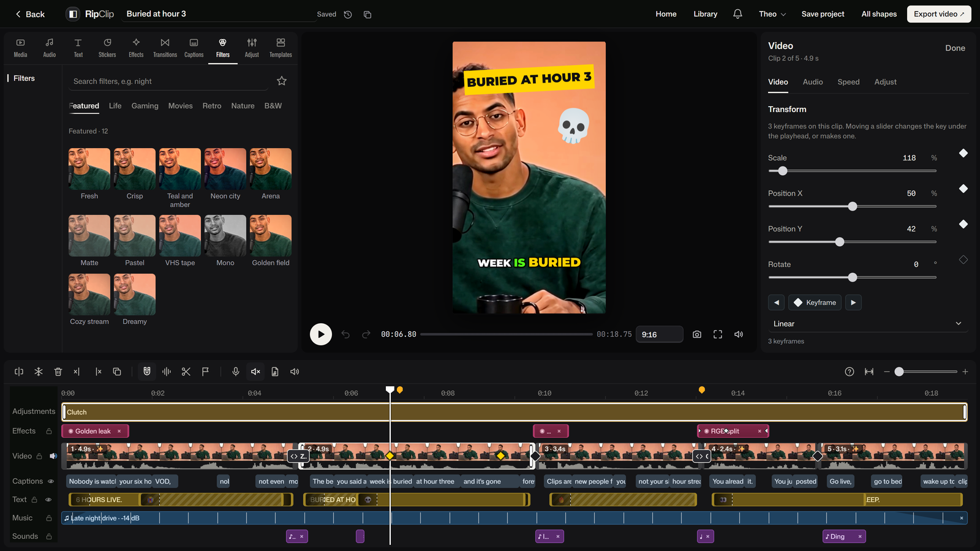980x551 pixels.
Task: Click the fit timeline to width icon
Action: [x=869, y=372]
